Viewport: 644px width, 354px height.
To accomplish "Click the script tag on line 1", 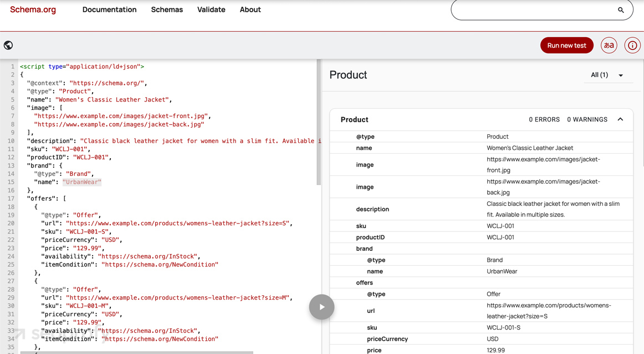I will [82, 66].
